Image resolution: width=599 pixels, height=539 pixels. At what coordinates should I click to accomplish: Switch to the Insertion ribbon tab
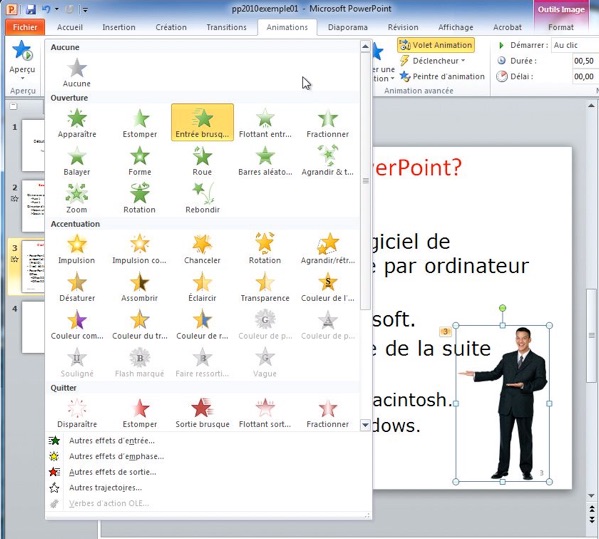click(x=119, y=27)
